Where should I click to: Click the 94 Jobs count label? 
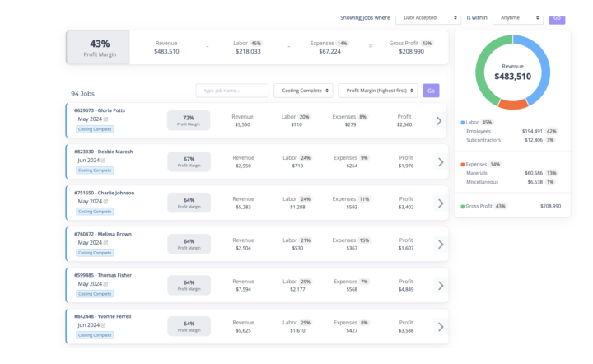83,94
